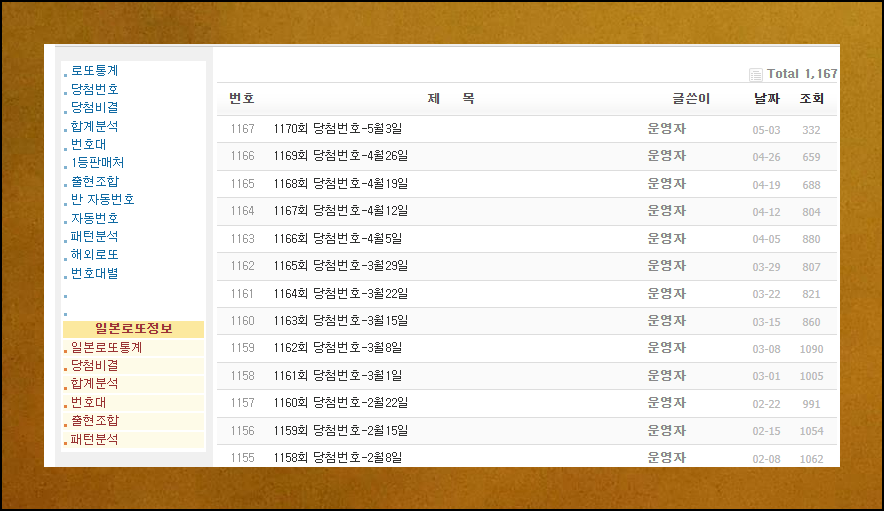Click view count 1090
Viewport: 884px width, 511px height.
click(811, 349)
